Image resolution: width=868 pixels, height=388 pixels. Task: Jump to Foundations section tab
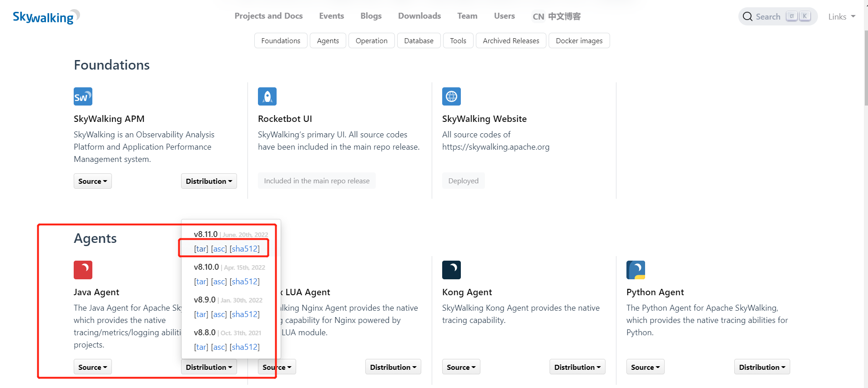point(281,40)
